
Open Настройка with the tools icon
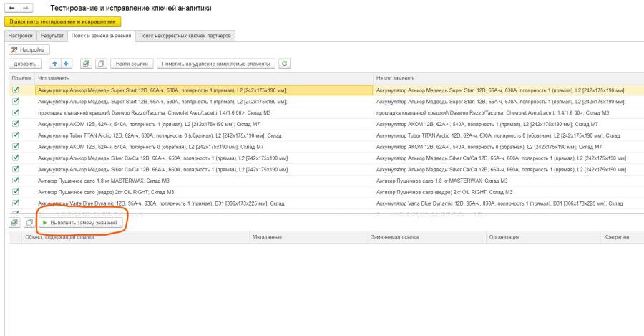click(x=27, y=49)
